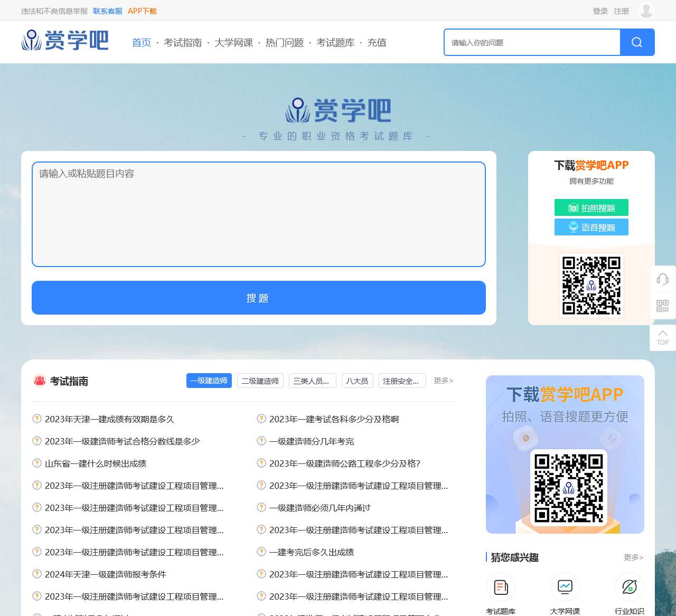Click the question icon beside 一建考完后多久出成绩
The width and height of the screenshot is (676, 616).
[x=261, y=552]
